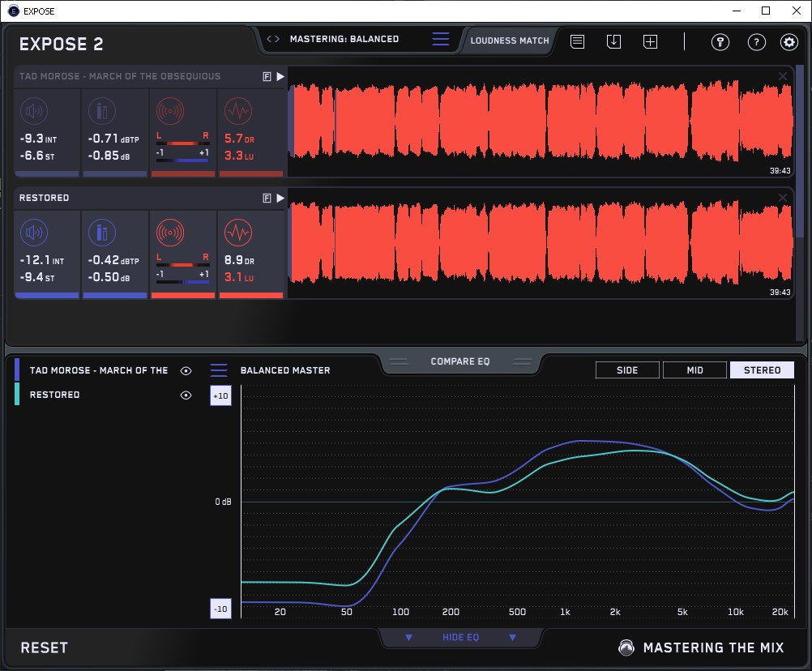The width and height of the screenshot is (812, 671).
Task: Select the Mid EQ view
Action: coord(694,370)
